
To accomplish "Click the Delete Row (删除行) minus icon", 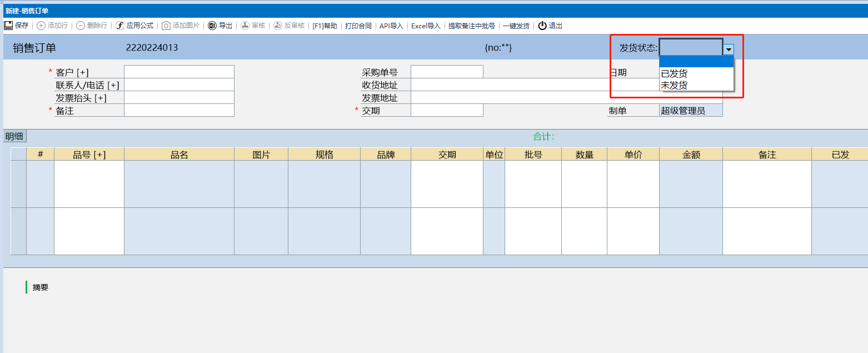I will [81, 26].
